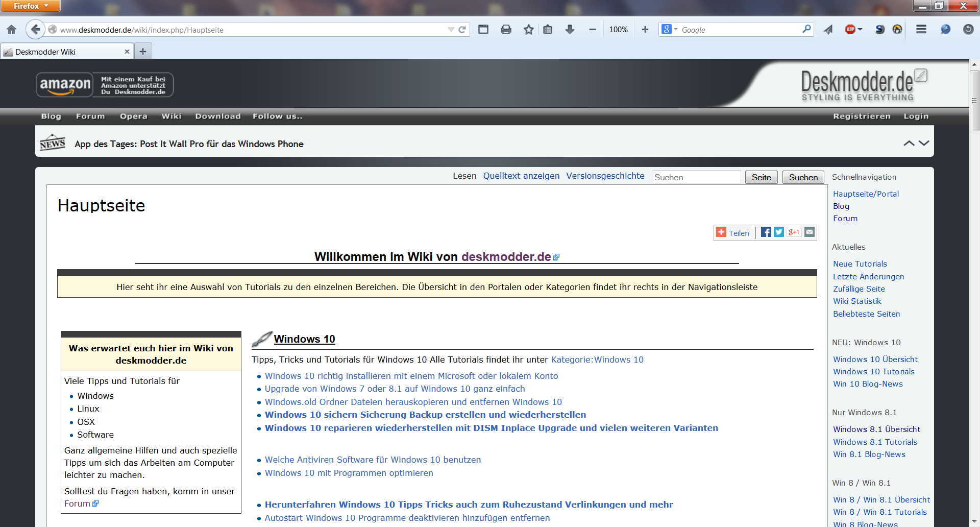
Task: Open the downloads arrow icon
Action: (x=570, y=30)
